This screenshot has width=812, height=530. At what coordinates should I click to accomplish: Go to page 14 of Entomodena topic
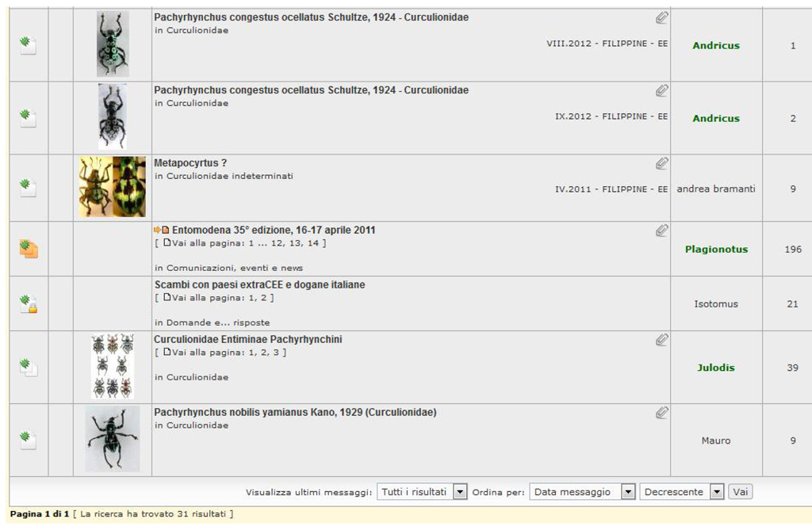[x=312, y=243]
